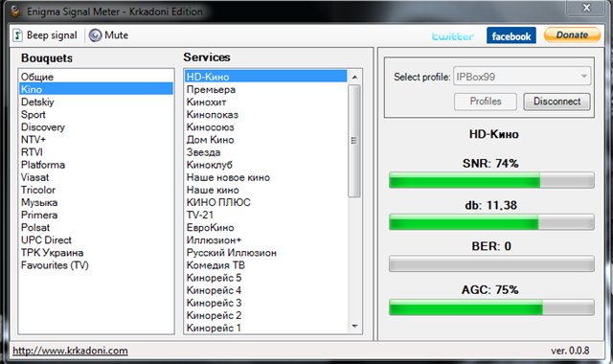Select the Кинорейс 1 service
613x364 pixels.
[x=266, y=328]
